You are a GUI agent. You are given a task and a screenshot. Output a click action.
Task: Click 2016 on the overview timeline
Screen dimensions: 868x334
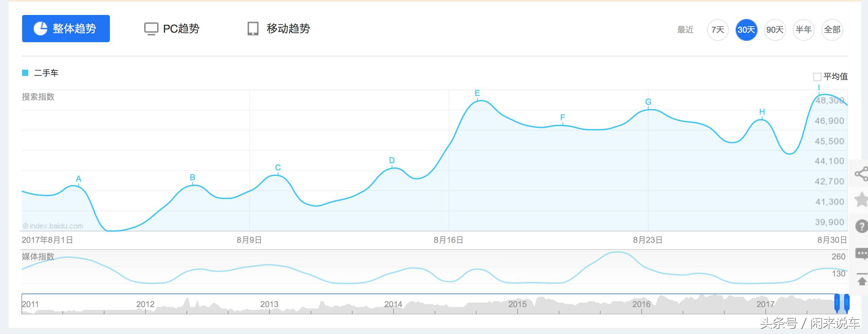click(x=641, y=304)
